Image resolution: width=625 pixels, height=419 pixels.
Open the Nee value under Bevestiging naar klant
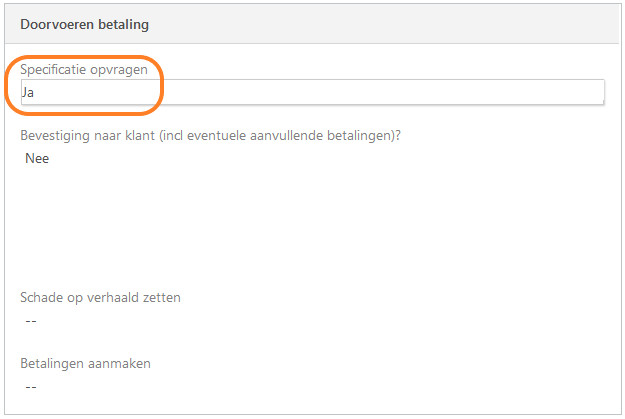click(x=37, y=158)
